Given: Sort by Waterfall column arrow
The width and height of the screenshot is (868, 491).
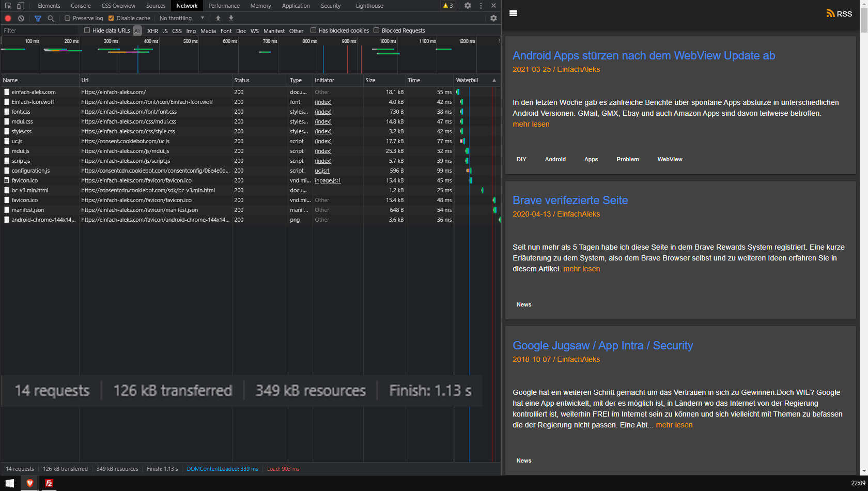Looking at the screenshot, I should coord(494,80).
